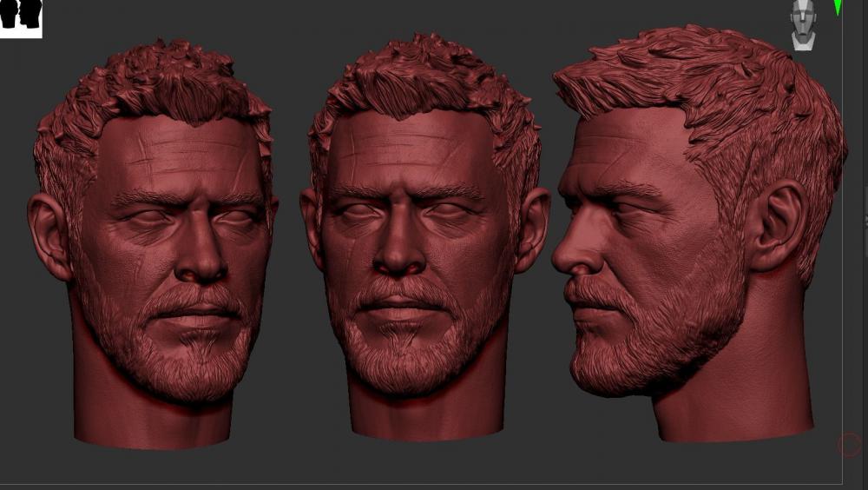Click the left ear of the three-quarter head

49,235
